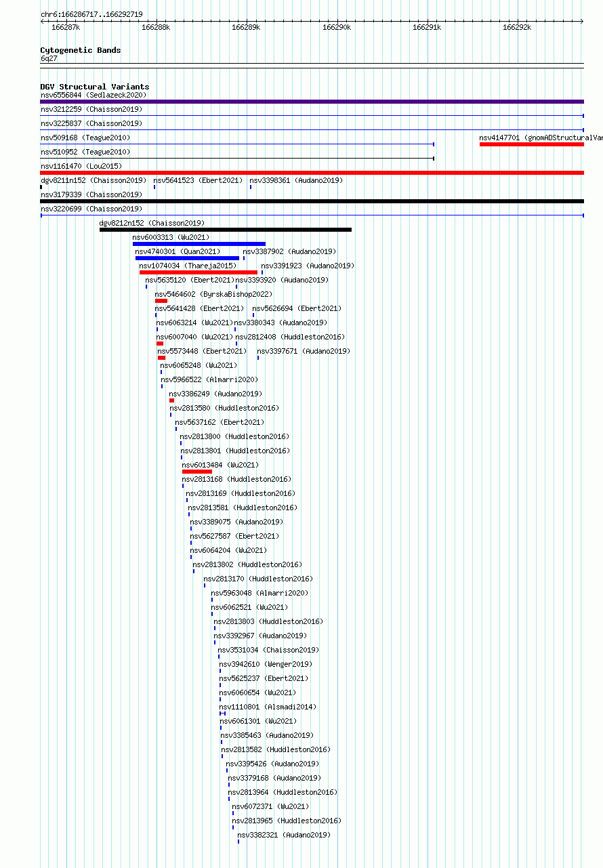
Task: Click nsv3380343 (Audano2019) label
Action: (x=281, y=323)
